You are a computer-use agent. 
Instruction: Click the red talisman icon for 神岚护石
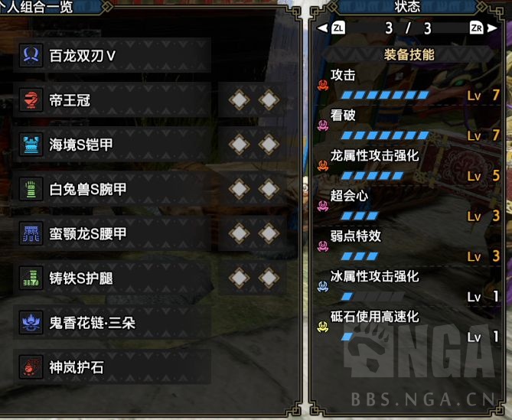coord(31,367)
